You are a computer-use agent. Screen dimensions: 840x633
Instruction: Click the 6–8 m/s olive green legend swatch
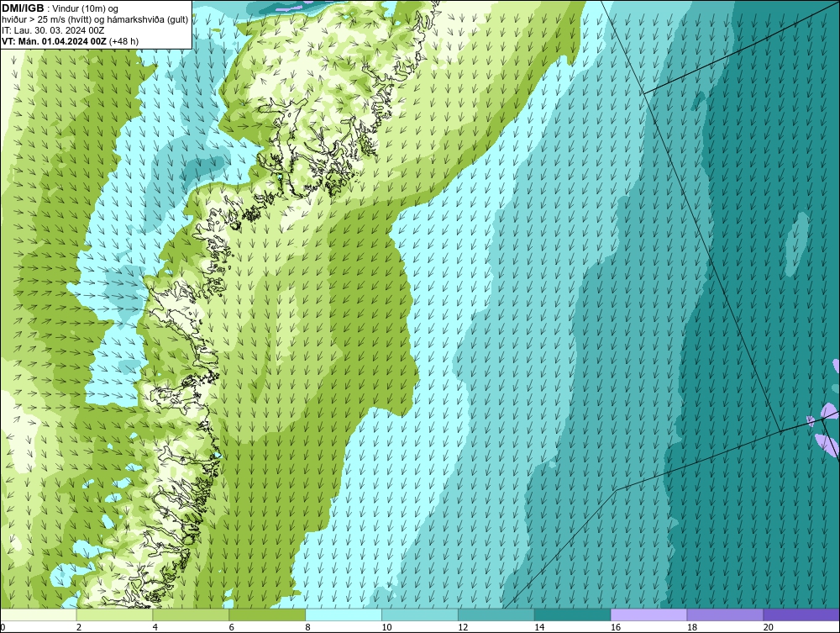[267, 615]
